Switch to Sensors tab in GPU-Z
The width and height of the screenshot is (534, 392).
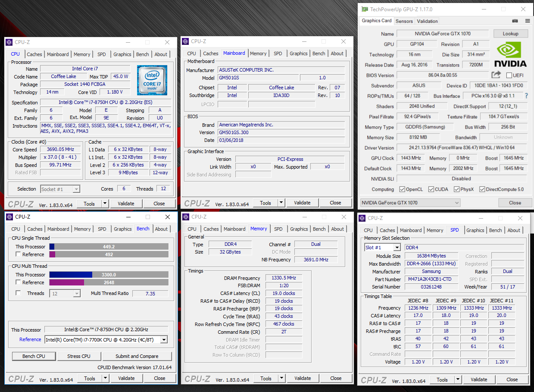coord(404,21)
